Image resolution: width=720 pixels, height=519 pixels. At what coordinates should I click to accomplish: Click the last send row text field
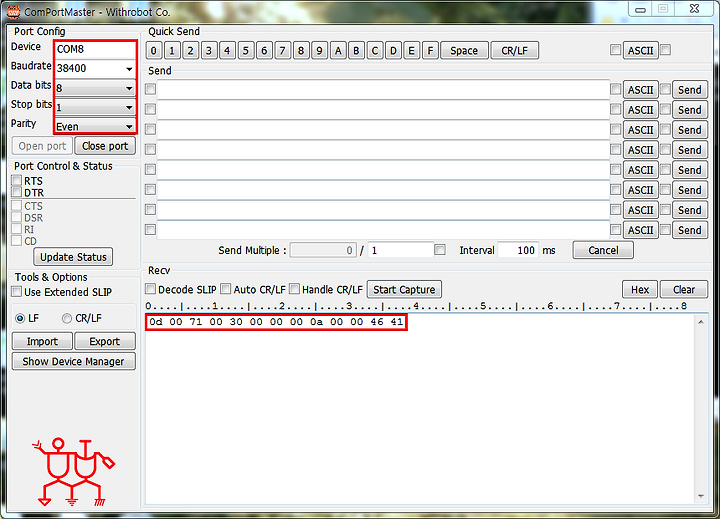click(383, 230)
